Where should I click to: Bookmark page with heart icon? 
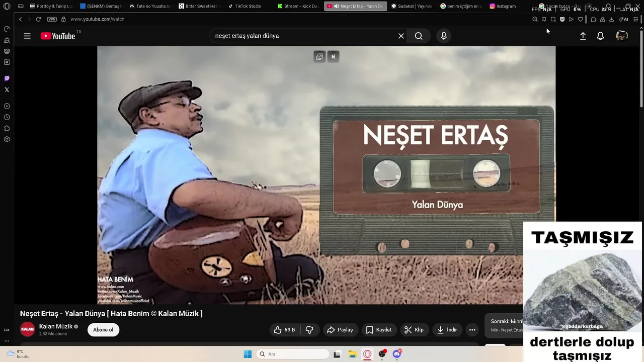[580, 19]
